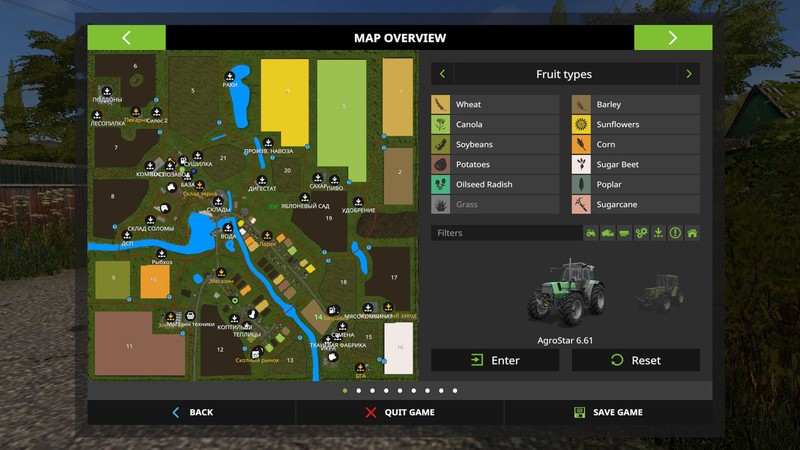The height and width of the screenshot is (450, 800).
Task: Toggle the unloading points download-arrow filter
Action: [659, 233]
